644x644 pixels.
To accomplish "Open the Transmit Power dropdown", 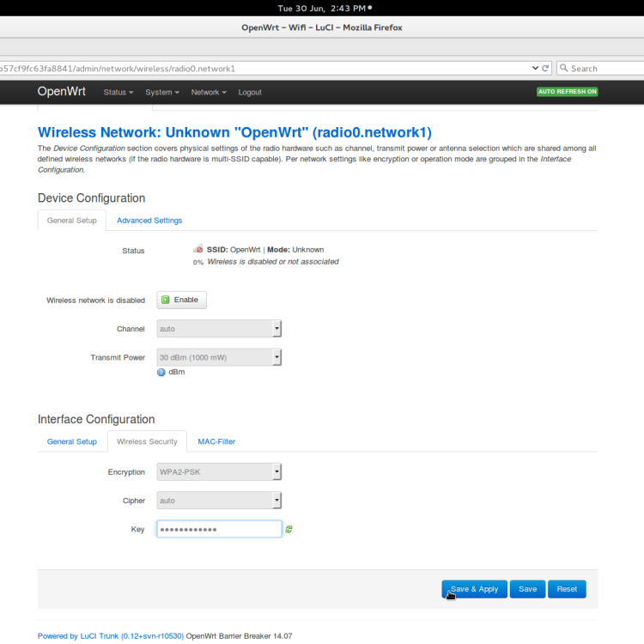I will coord(219,357).
